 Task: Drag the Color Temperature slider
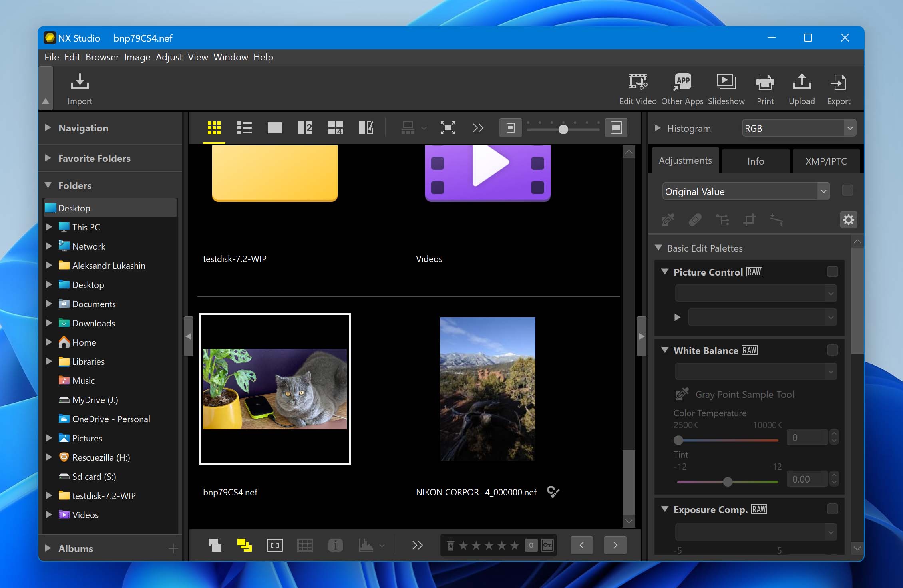678,438
